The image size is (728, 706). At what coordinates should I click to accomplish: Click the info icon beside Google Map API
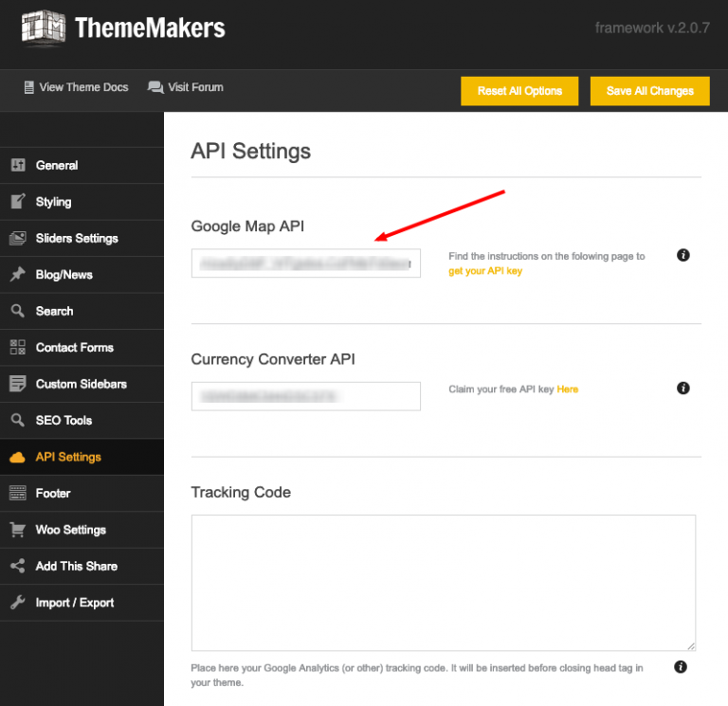click(x=682, y=255)
